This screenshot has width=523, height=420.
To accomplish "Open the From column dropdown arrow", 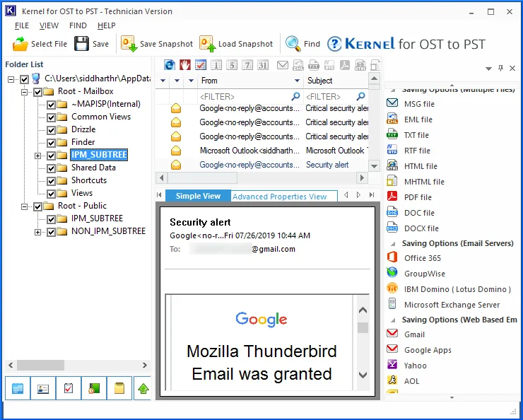I will (x=297, y=81).
